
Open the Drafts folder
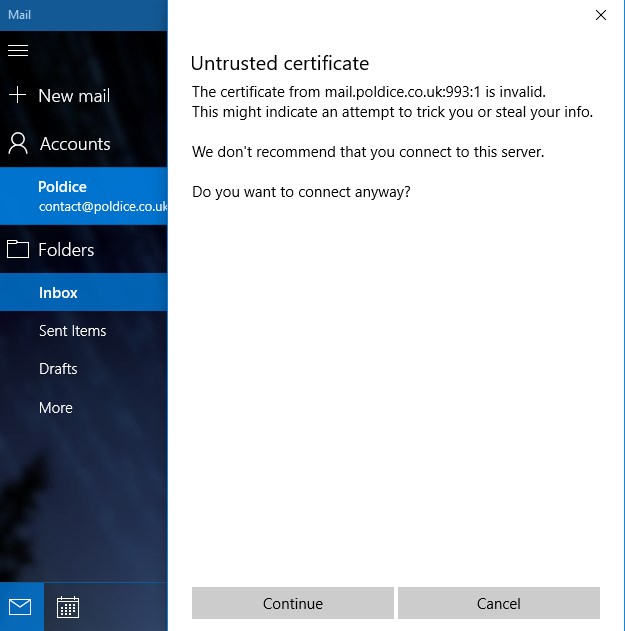pos(58,369)
